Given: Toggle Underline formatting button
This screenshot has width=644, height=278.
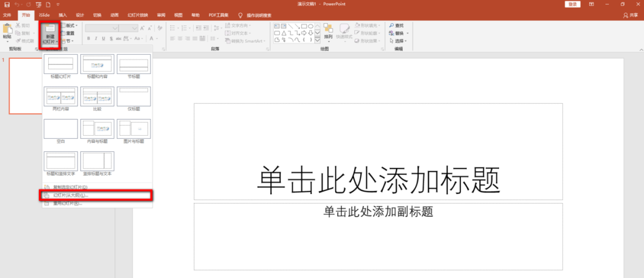Looking at the screenshot, I should tap(103, 39).
